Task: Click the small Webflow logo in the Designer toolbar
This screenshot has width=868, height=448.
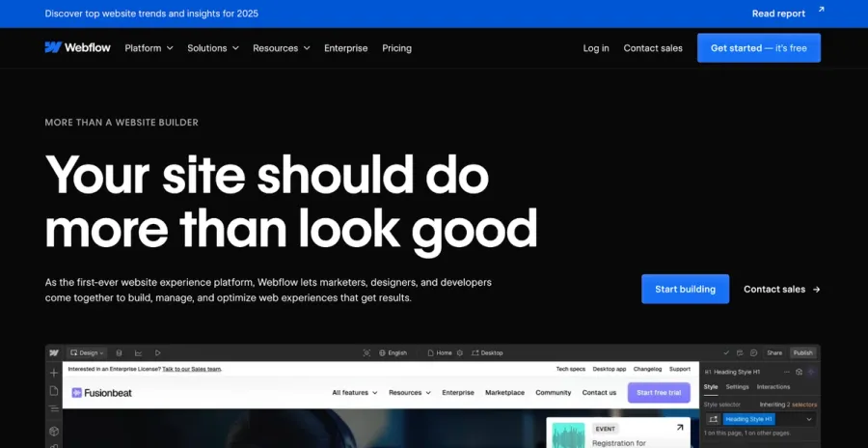Action: 54,352
